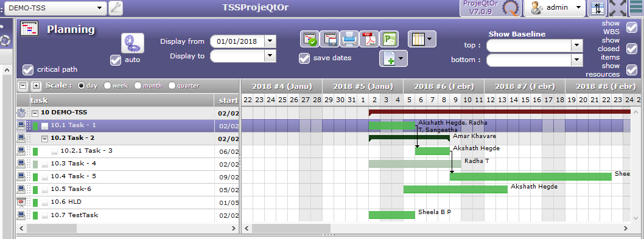The image size is (644, 239).
Task: Collapse the 10.2 Task - 2 group
Action: tap(45, 139)
